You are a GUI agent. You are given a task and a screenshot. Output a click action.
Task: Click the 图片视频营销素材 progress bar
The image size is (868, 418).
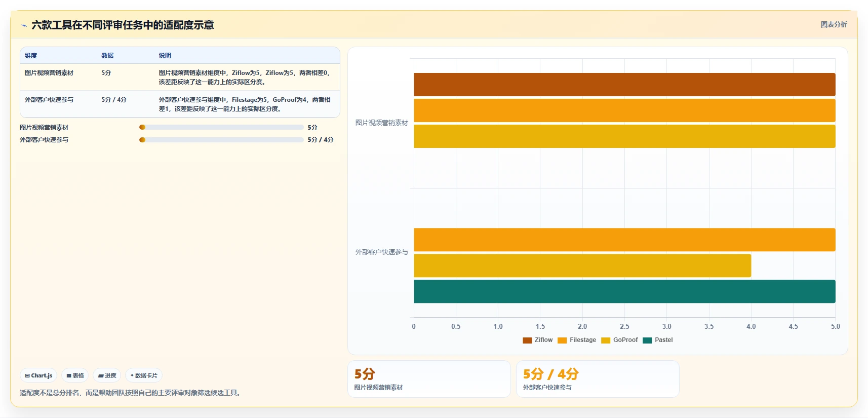(x=221, y=127)
